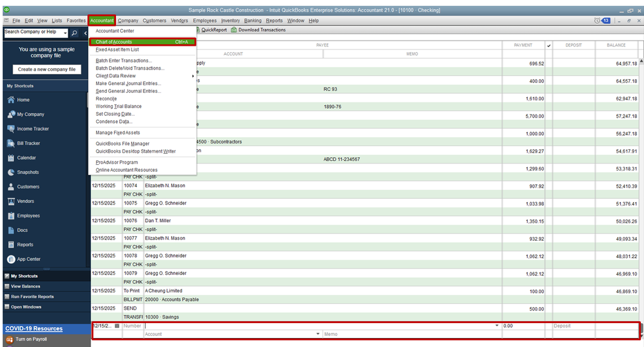
Task: Open COVID-19 Resources link
Action: point(34,328)
